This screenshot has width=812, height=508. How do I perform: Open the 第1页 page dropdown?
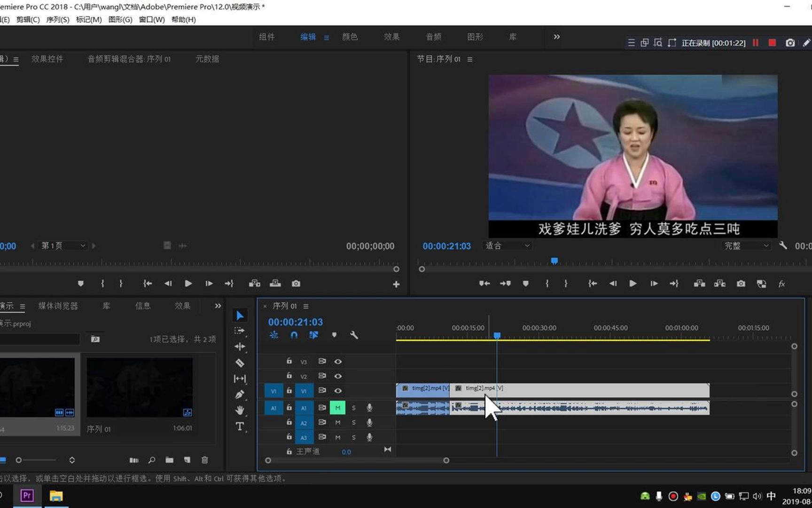coord(63,246)
